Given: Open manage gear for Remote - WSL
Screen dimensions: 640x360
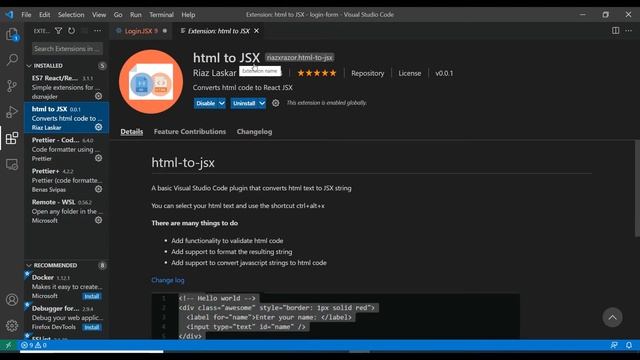Looking at the screenshot, I should pos(98,220).
